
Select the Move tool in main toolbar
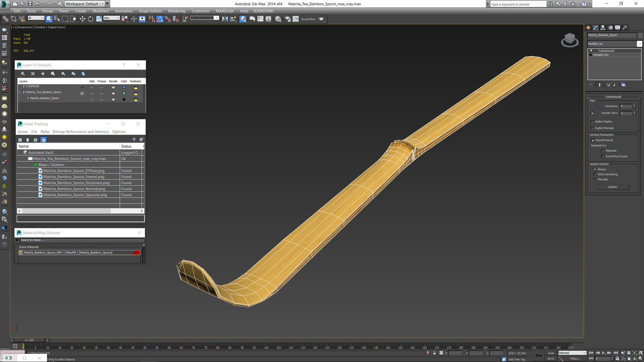83,19
